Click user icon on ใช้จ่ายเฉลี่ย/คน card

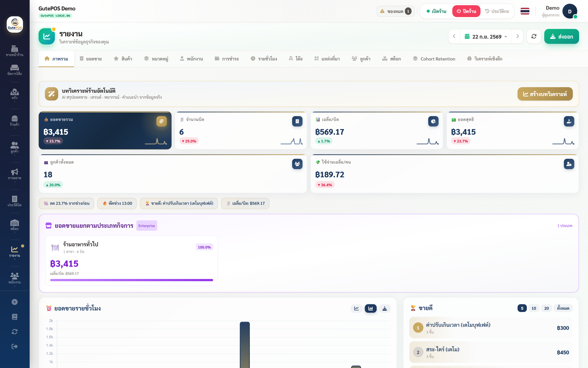(569, 164)
